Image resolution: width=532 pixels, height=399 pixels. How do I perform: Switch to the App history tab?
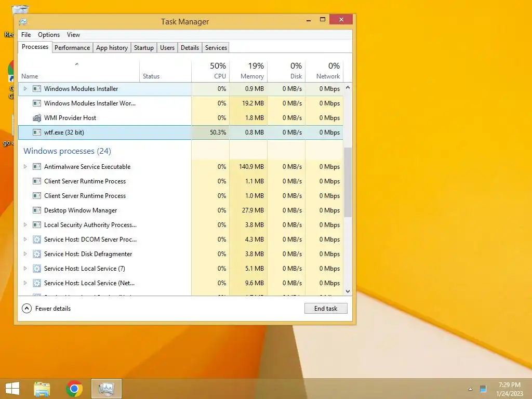[112, 48]
